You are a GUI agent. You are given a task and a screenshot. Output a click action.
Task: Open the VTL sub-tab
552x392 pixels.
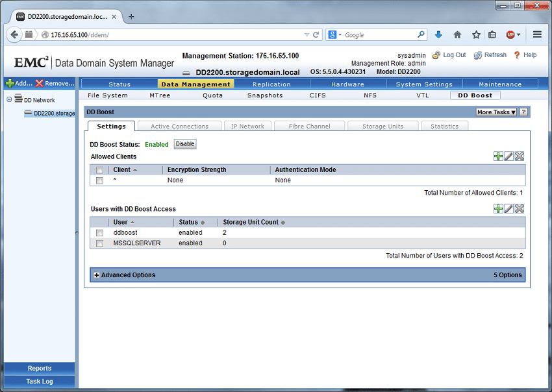(423, 95)
